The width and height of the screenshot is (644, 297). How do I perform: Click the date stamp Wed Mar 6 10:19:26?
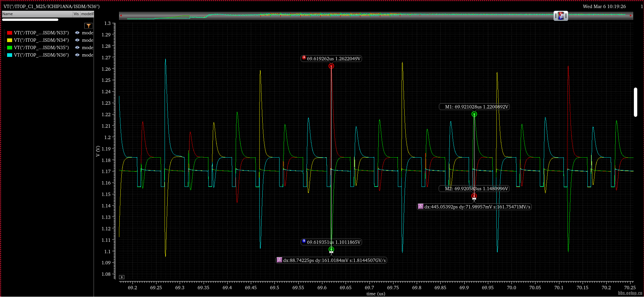click(604, 6)
